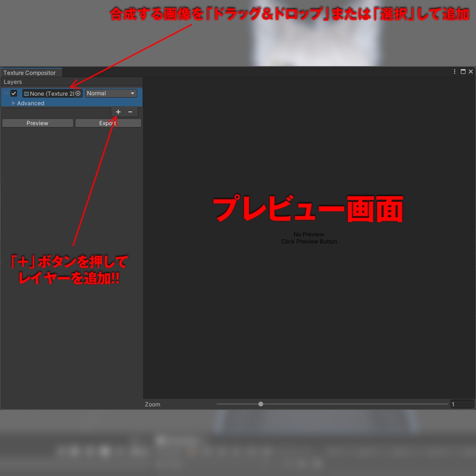Expand the Advanced section
The width and height of the screenshot is (476, 476).
tap(27, 103)
